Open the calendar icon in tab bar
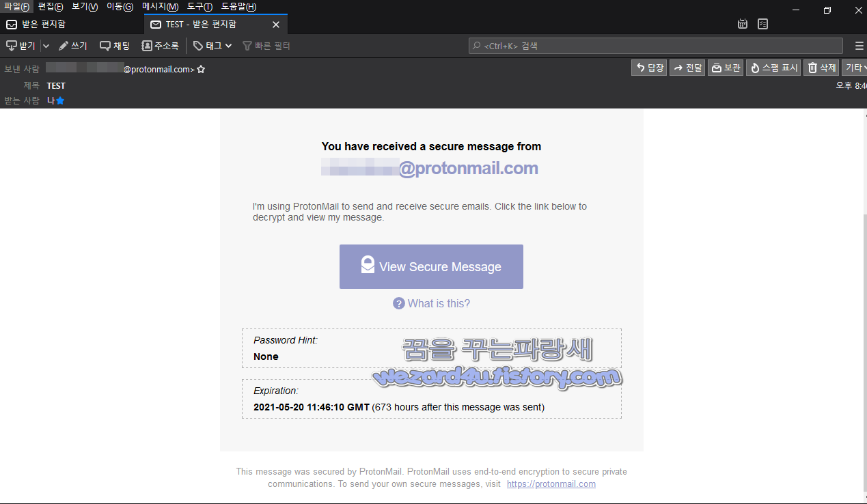 point(743,24)
